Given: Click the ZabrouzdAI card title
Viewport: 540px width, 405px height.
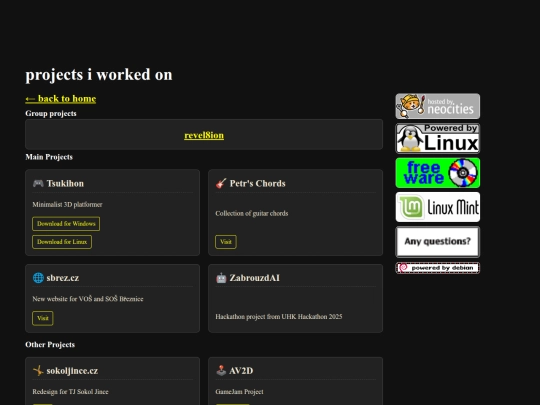Looking at the screenshot, I should 255,278.
